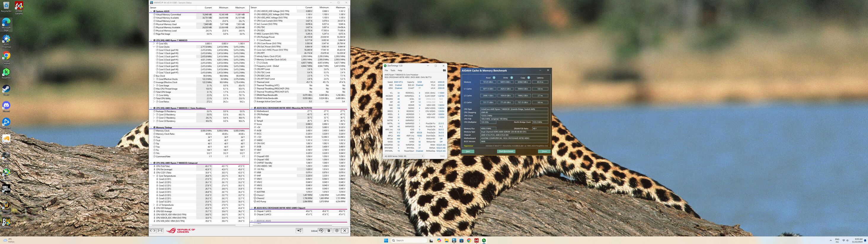
Task: Click in the taskbar Search box
Action: pyautogui.click(x=409, y=240)
